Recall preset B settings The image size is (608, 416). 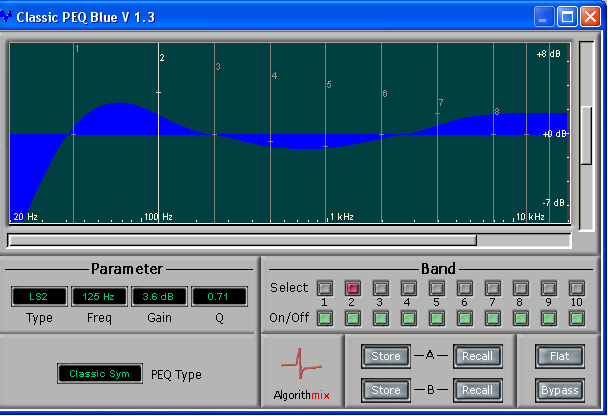pyautogui.click(x=477, y=390)
